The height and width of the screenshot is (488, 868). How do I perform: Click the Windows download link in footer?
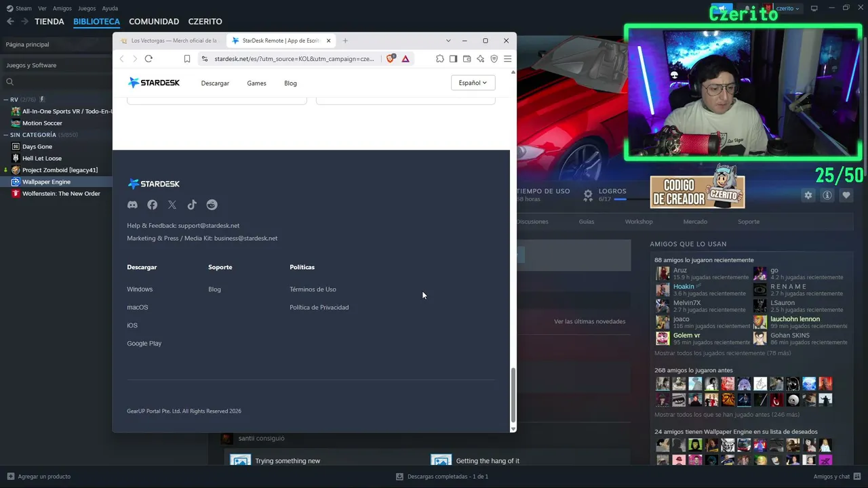(140, 289)
